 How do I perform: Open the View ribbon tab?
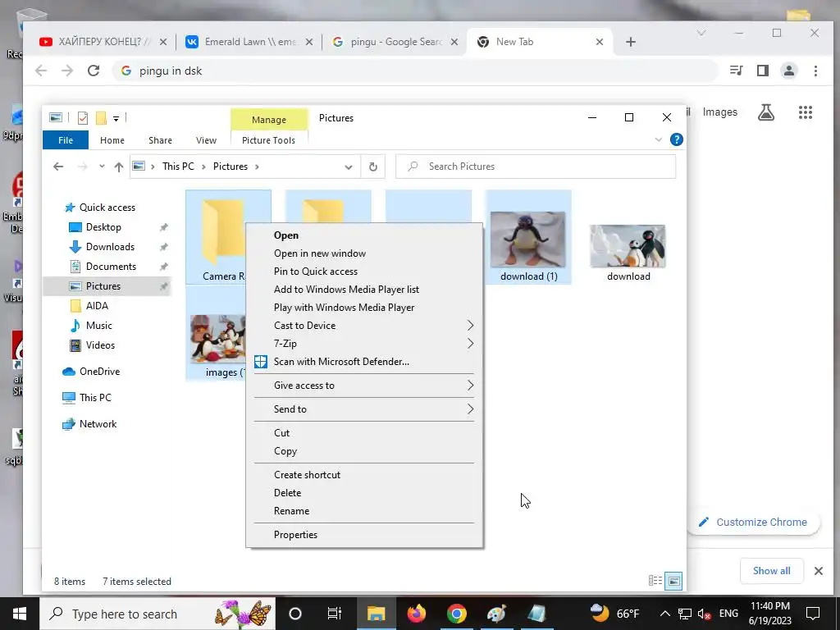[x=206, y=140]
